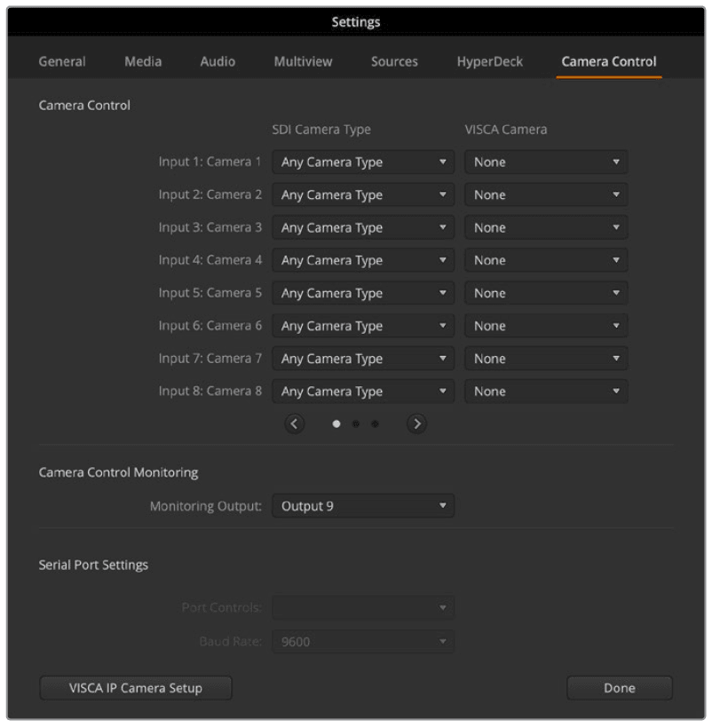Switch to the Multiview tab
The height and width of the screenshot is (728, 712).
click(302, 61)
